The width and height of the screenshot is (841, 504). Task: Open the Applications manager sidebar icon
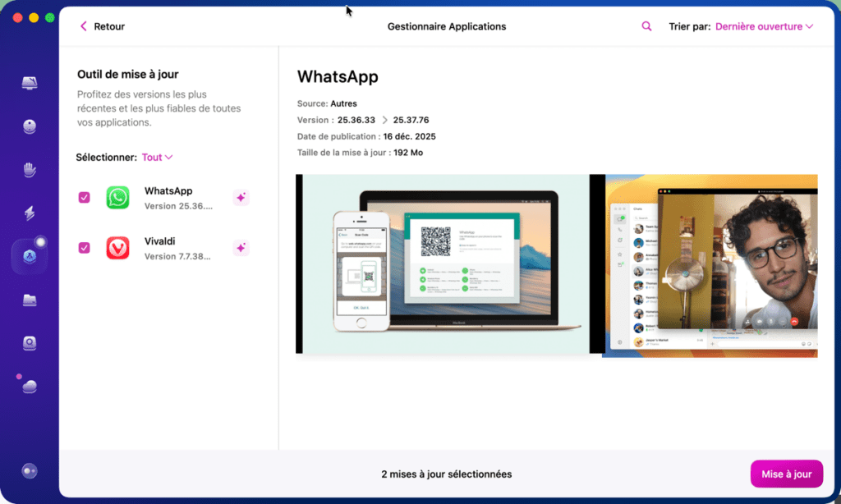[30, 255]
